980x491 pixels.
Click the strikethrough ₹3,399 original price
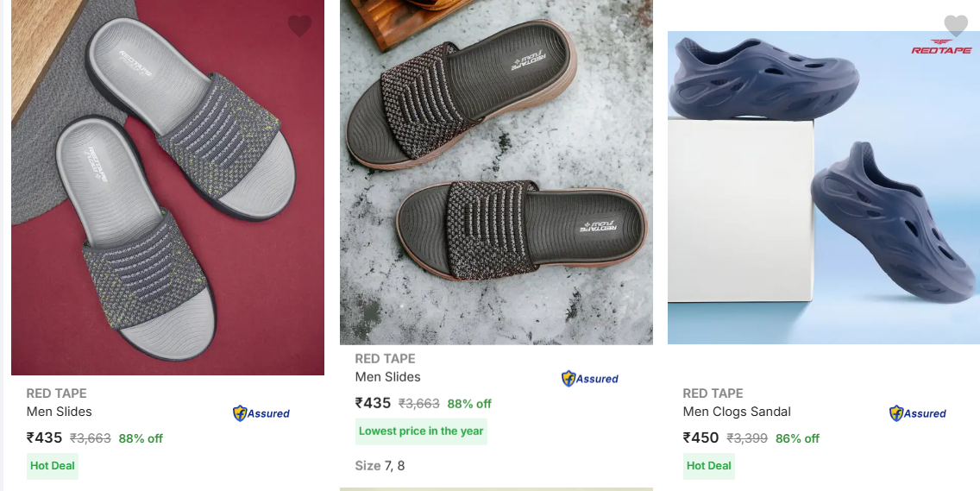(x=747, y=438)
